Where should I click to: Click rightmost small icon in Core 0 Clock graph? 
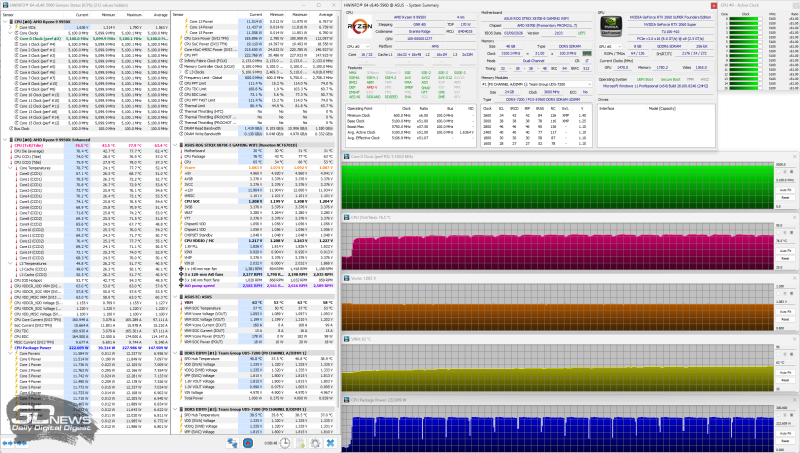791,171
